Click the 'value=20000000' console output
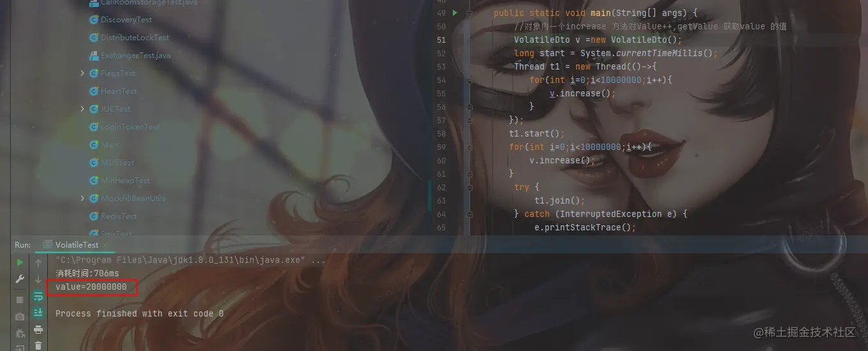The height and width of the screenshot is (351, 868). click(91, 287)
